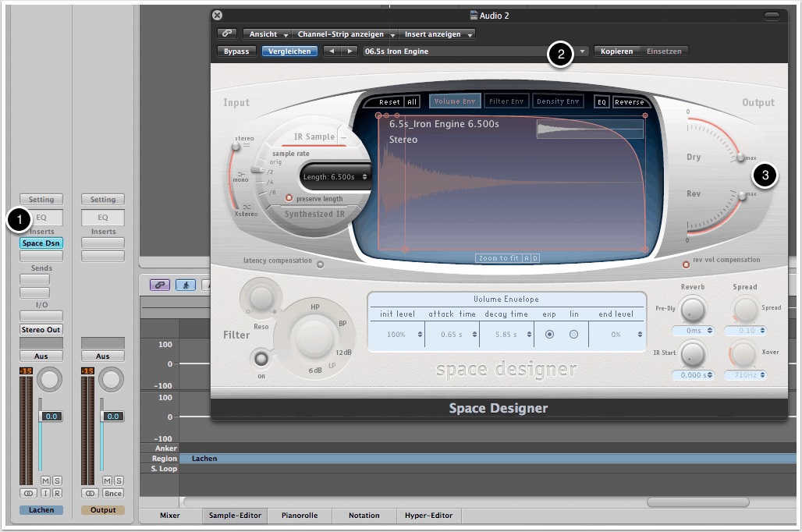
Task: Expand the Insert anzeigen dropdown
Action: pos(437,34)
